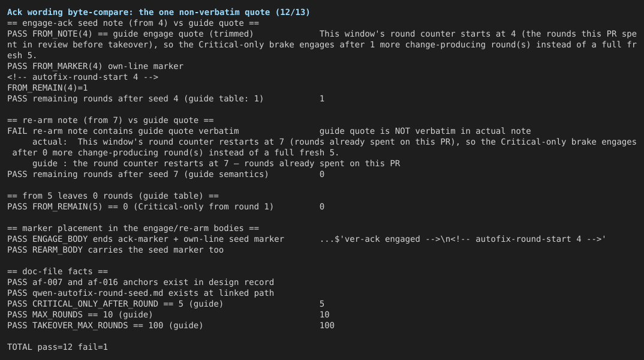Click the 'FROM_REMAIN(4)=1' output line
This screenshot has height=360, width=644.
(47, 88)
